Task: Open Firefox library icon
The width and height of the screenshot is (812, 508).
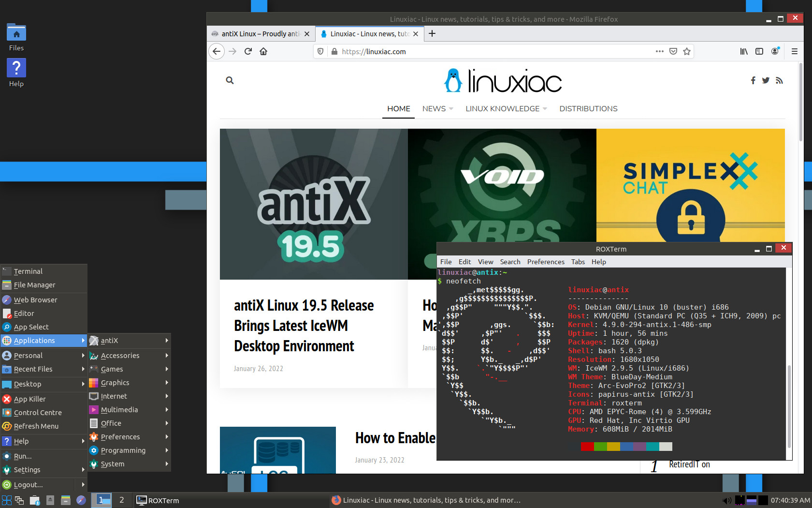Action: pyautogui.click(x=744, y=51)
